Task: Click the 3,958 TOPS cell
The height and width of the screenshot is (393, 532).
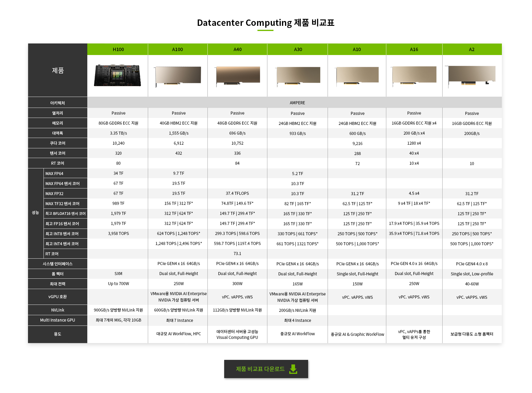Action: pos(118,233)
